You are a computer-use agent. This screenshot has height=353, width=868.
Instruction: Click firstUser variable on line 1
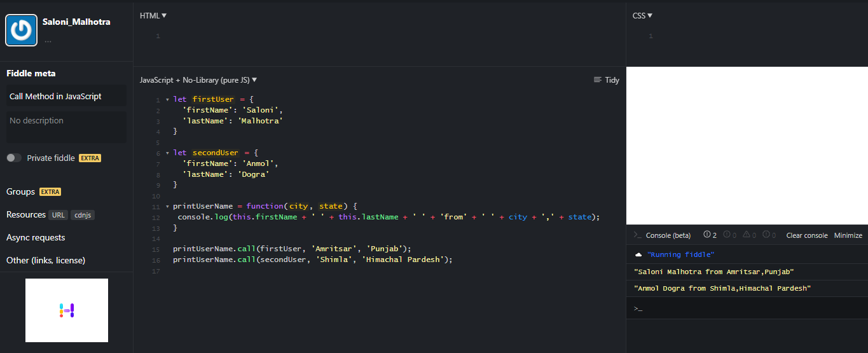pyautogui.click(x=213, y=99)
